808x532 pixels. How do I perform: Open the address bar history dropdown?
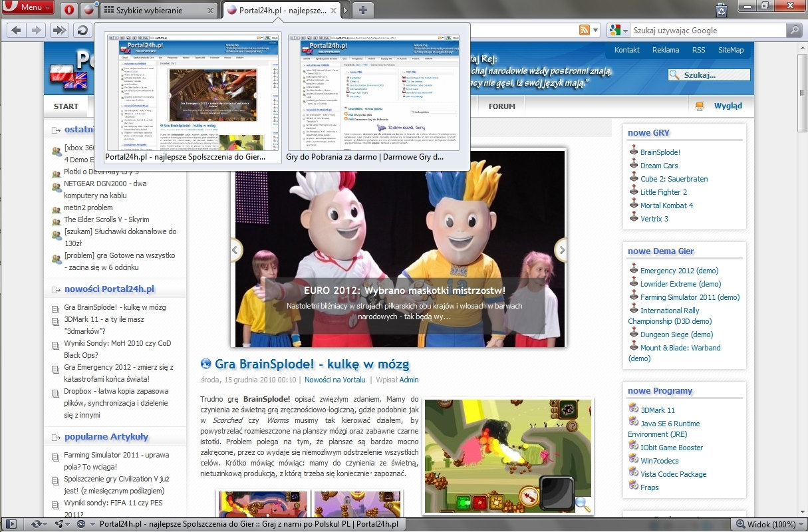tap(595, 30)
